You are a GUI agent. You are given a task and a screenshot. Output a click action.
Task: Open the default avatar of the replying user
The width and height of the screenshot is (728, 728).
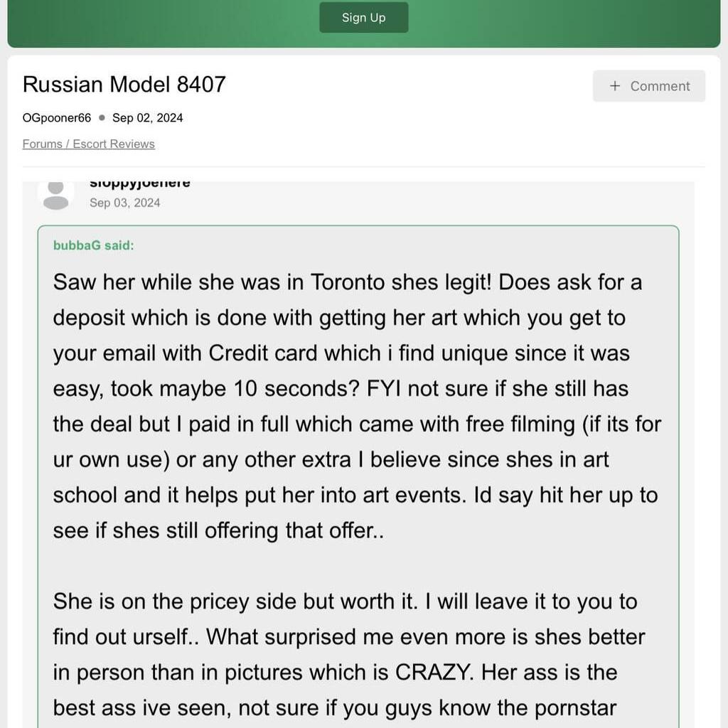(x=55, y=195)
